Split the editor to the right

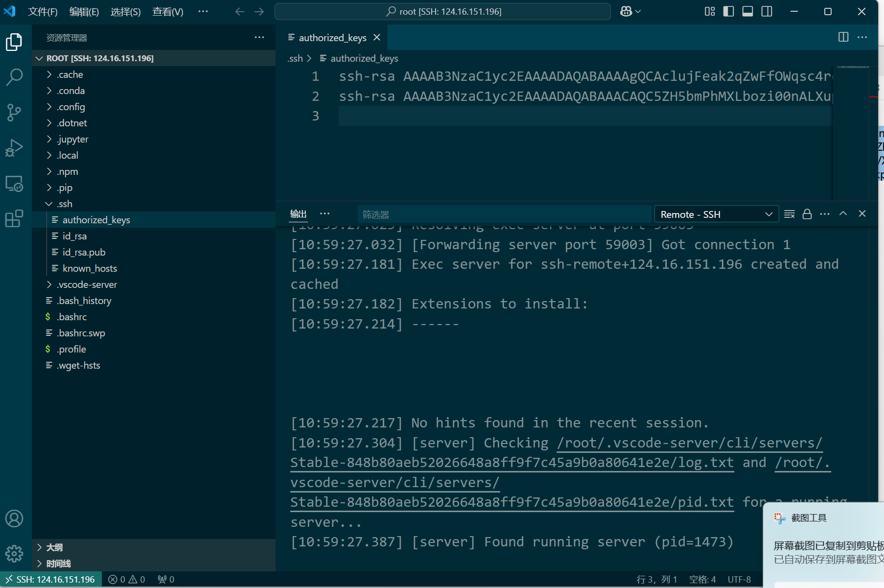point(843,37)
